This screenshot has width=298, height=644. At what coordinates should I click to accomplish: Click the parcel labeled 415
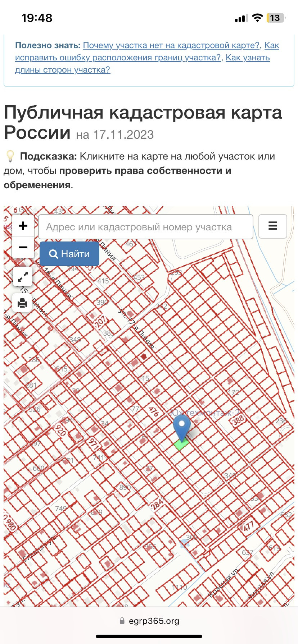pyautogui.click(x=103, y=281)
